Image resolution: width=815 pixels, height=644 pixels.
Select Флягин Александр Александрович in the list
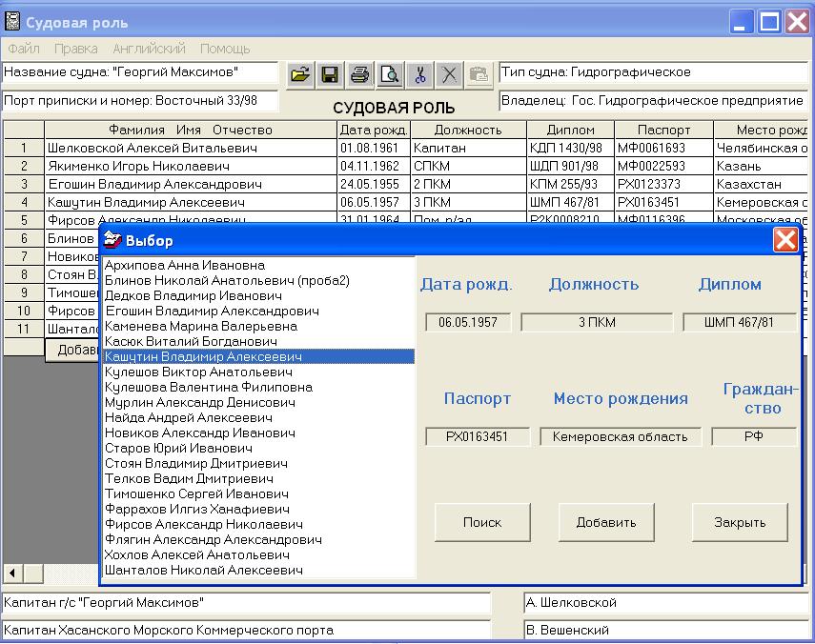259,539
